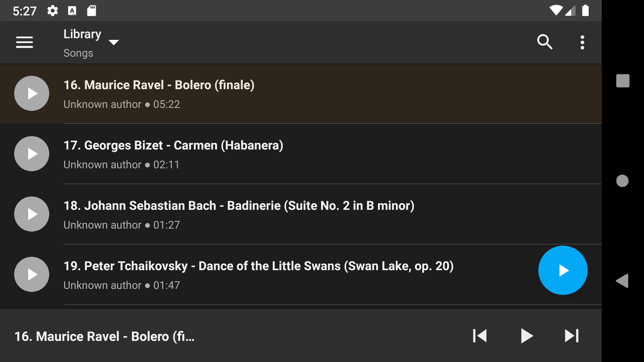Jump back to the previous track

[x=480, y=336]
